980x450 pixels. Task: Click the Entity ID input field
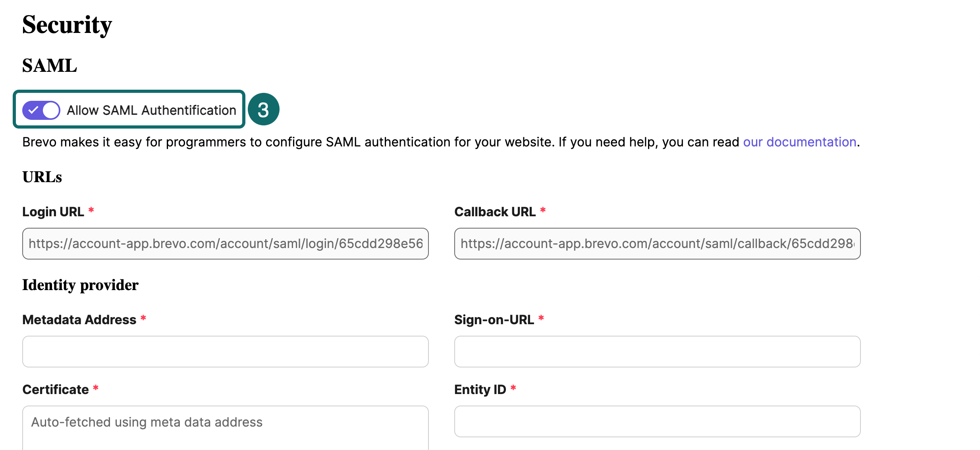pos(657,421)
